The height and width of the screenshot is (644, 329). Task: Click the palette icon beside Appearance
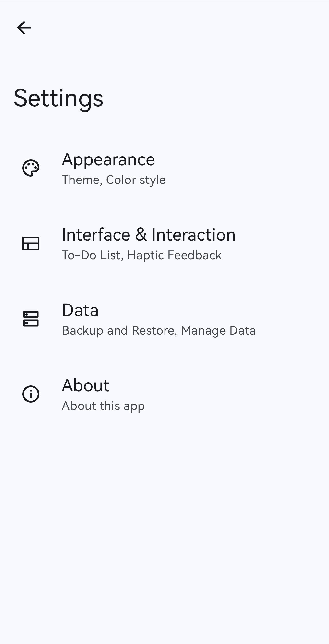[x=31, y=168]
